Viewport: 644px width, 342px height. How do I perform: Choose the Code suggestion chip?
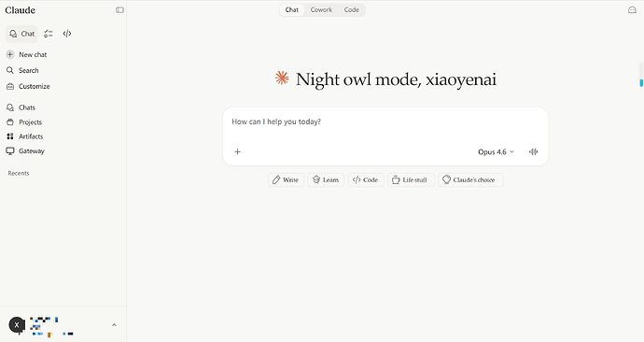click(x=366, y=180)
